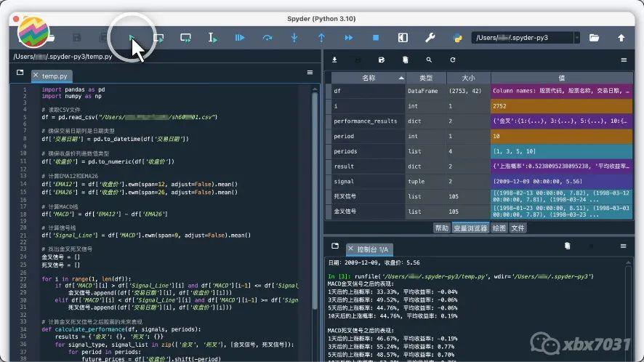644x362 pixels.
Task: Search variables with the magnifier icon
Action: coord(429,60)
